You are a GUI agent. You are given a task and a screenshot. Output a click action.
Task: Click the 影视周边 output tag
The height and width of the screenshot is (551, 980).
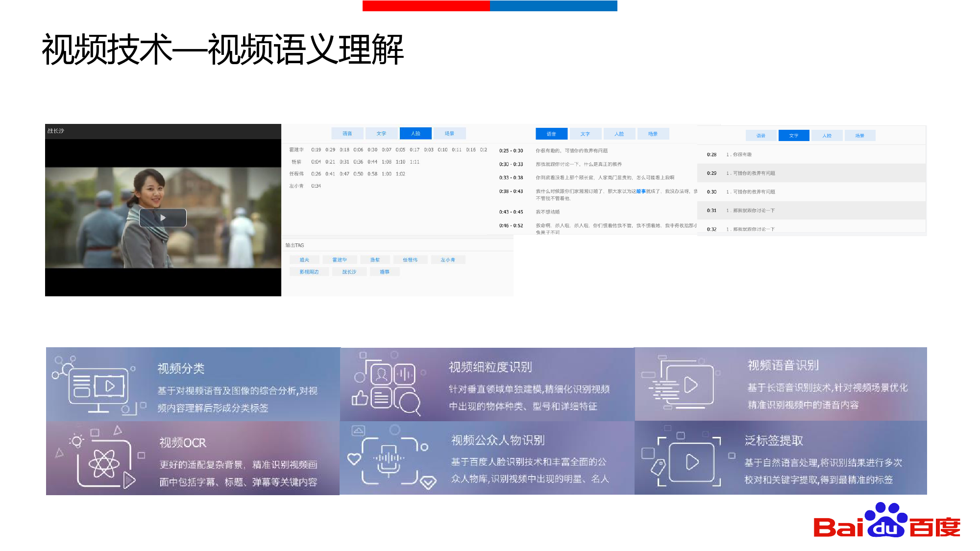pos(309,272)
